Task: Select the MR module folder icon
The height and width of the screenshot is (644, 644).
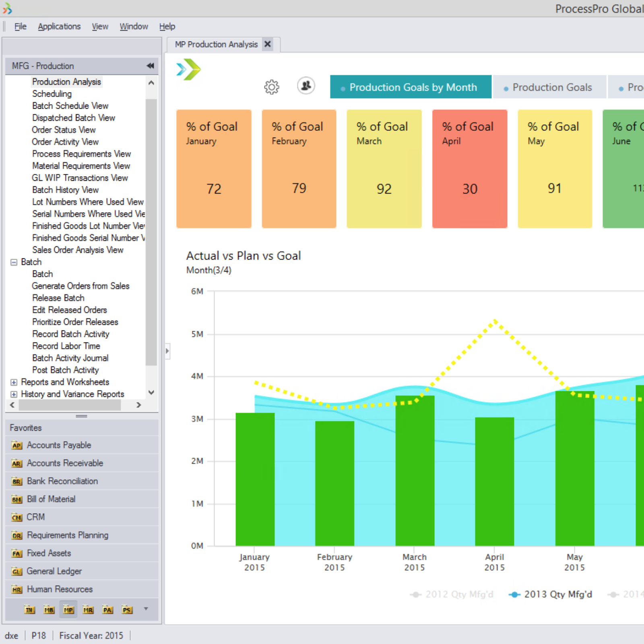Action: [88, 610]
